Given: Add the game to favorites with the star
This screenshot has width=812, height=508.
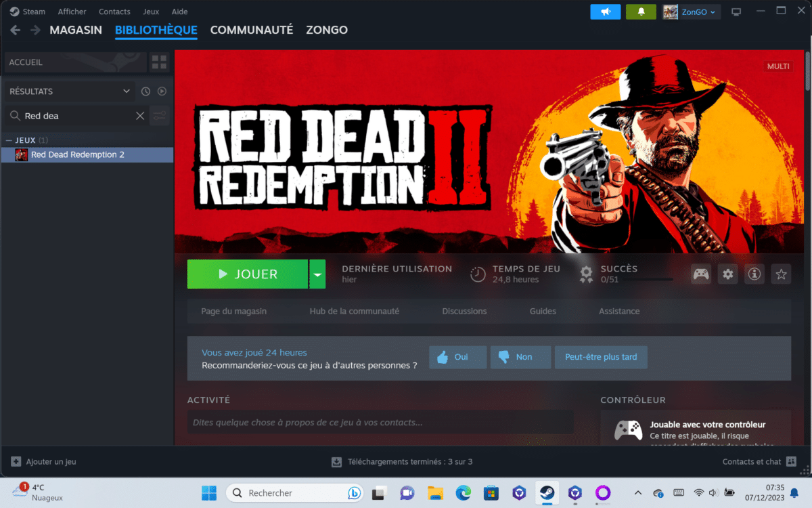Looking at the screenshot, I should 781,274.
